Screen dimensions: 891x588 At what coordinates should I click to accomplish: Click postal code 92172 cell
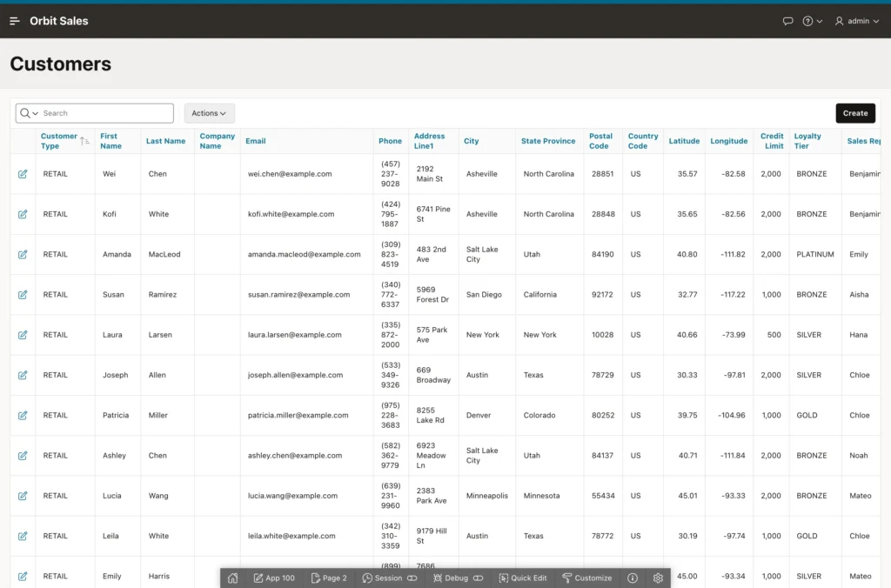pyautogui.click(x=602, y=295)
